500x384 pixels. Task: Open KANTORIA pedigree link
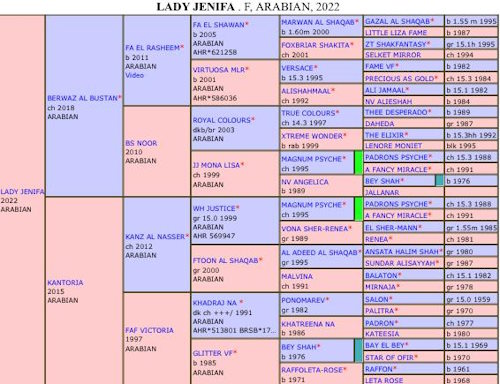[x=65, y=283]
